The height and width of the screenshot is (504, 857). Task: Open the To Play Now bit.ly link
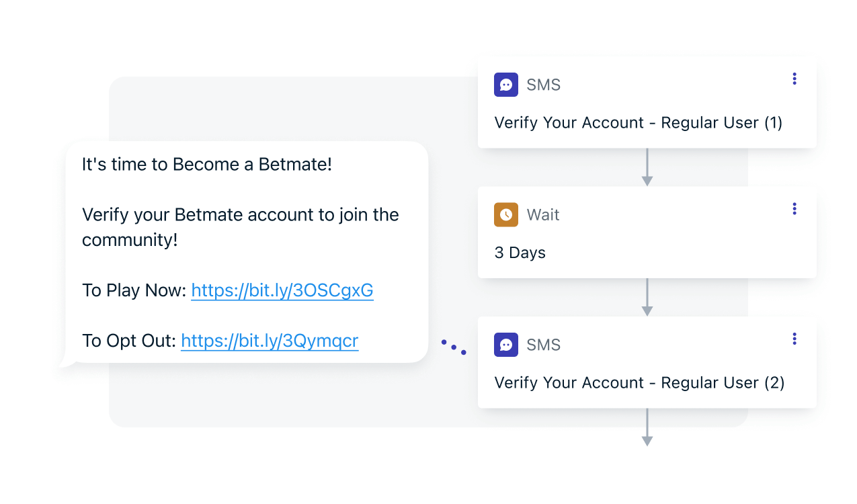point(282,290)
